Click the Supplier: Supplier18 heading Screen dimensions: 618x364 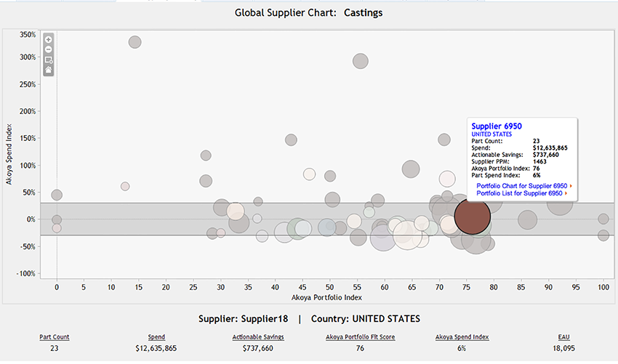243,319
